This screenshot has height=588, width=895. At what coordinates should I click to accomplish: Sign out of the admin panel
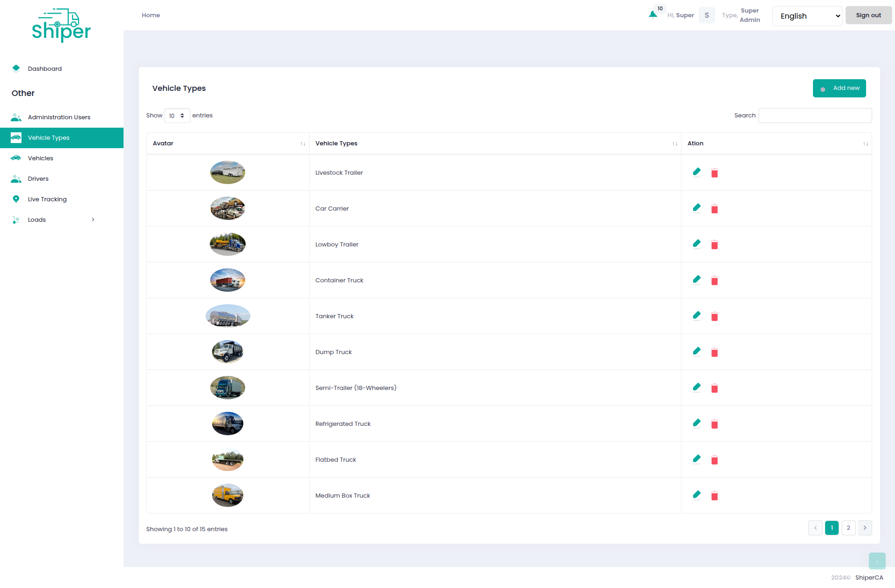(868, 15)
